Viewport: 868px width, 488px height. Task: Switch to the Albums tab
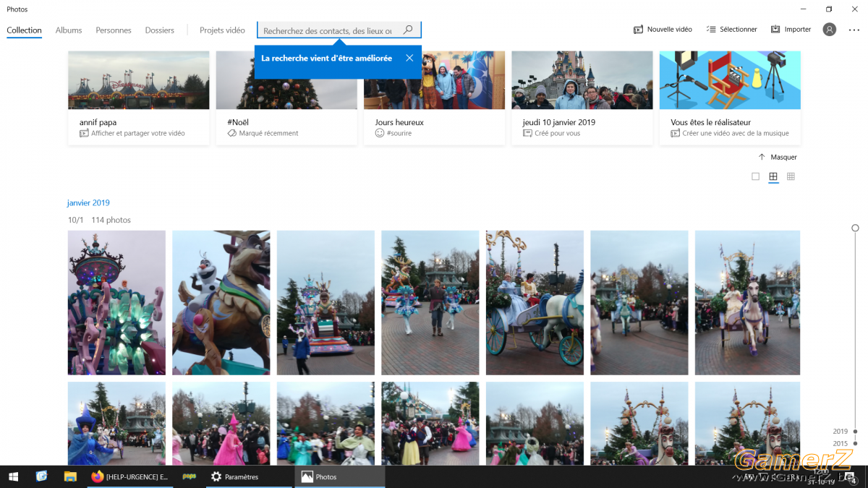[69, 30]
